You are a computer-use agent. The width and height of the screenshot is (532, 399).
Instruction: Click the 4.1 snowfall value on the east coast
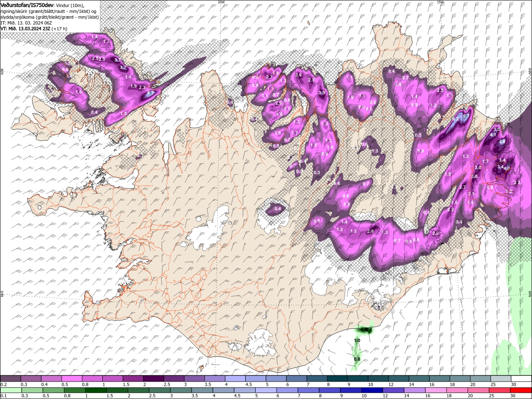pyautogui.click(x=493, y=135)
